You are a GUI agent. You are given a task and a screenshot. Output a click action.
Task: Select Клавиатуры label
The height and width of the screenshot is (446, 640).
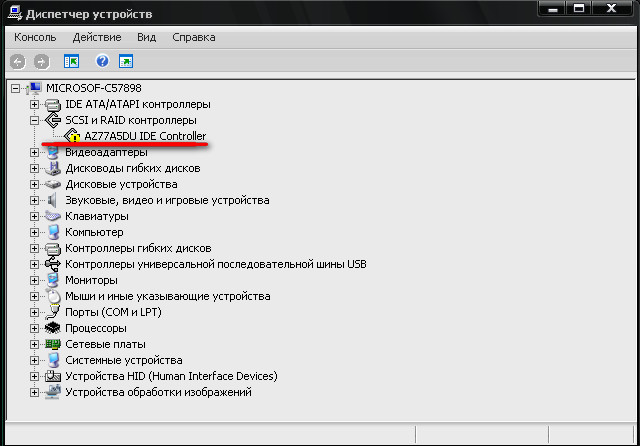coord(97,216)
